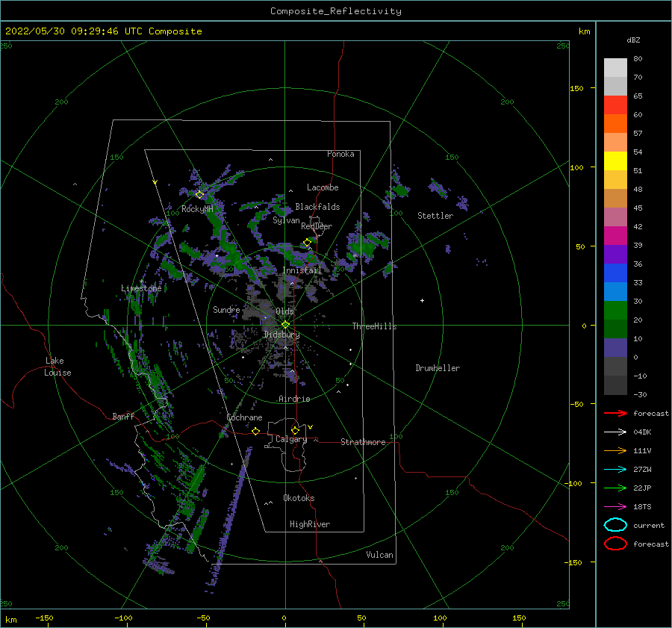This screenshot has height=628, width=672.
Task: Click the Lake Louise label
Action: [57, 367]
